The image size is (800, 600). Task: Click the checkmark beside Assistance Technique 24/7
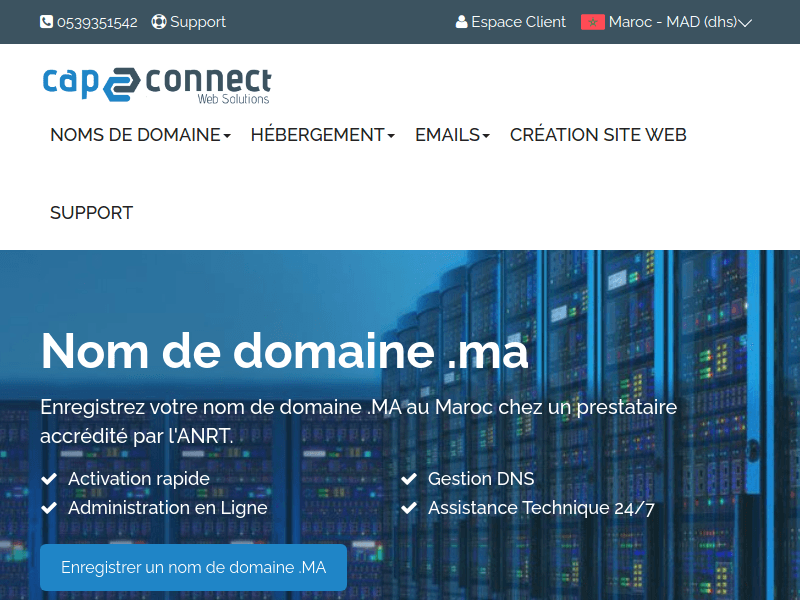[x=409, y=507]
